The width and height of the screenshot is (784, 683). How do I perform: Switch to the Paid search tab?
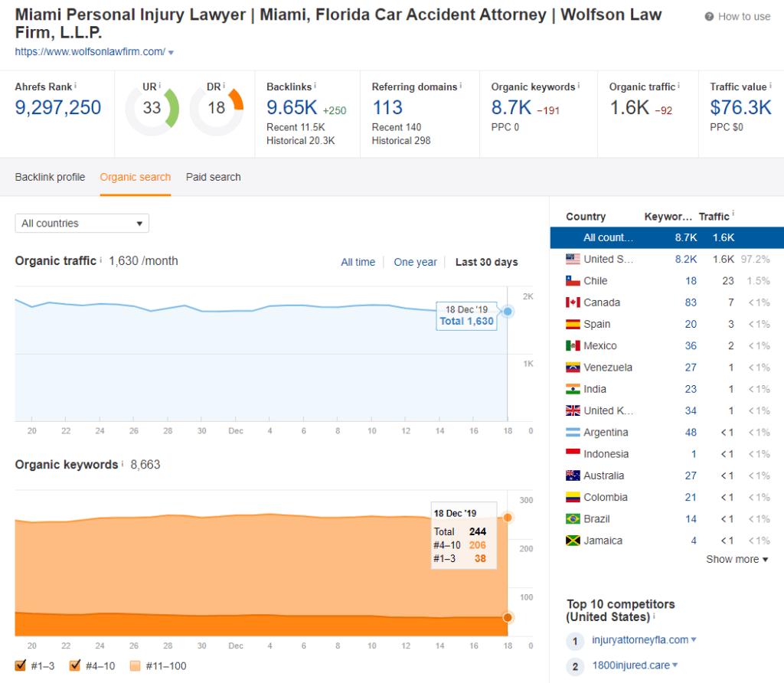point(214,177)
